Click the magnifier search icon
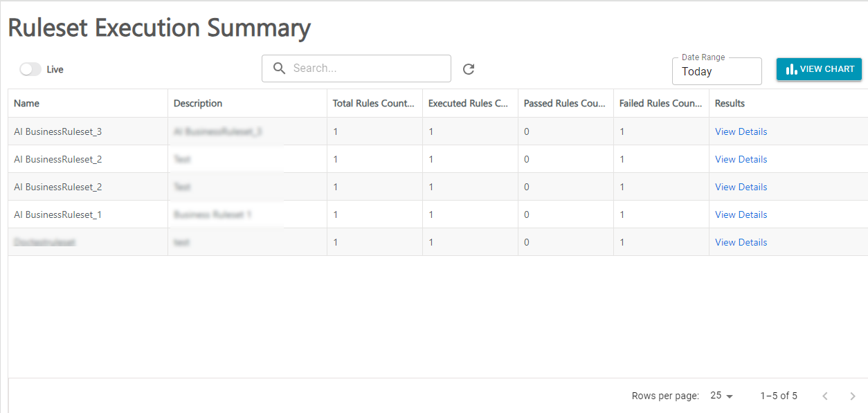The width and height of the screenshot is (868, 413). tap(280, 68)
